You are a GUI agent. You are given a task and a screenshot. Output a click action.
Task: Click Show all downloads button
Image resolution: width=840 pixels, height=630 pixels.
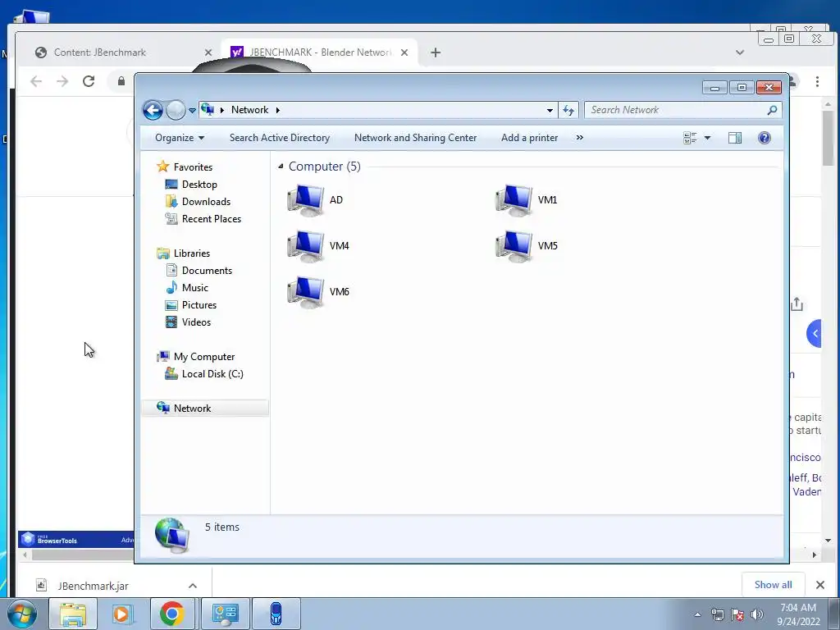(773, 585)
